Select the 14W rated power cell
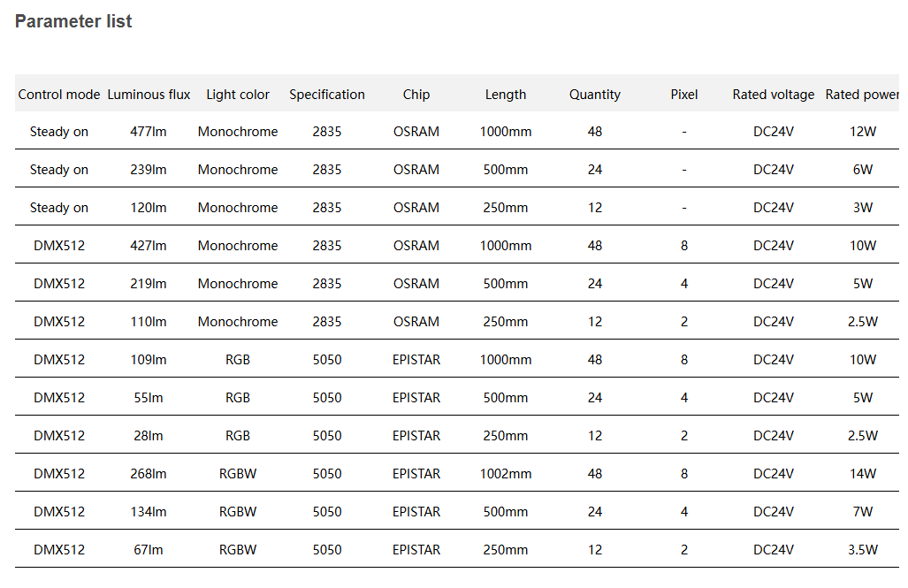908x588 pixels. click(x=862, y=474)
